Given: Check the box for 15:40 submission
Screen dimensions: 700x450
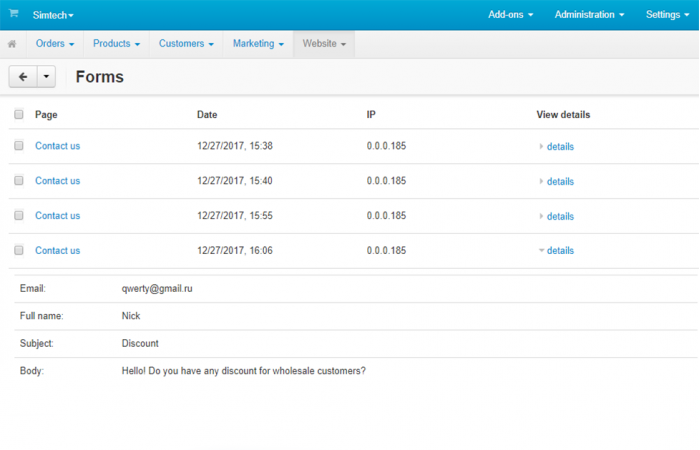Looking at the screenshot, I should point(19,180).
